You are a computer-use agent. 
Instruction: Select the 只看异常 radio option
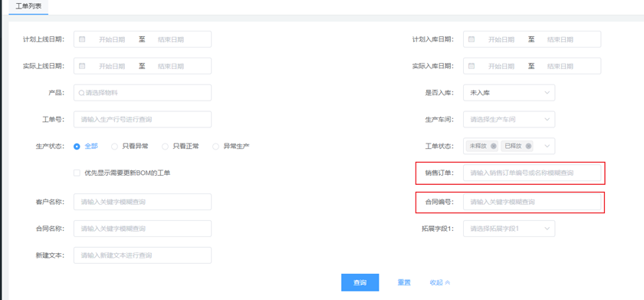tap(130, 146)
